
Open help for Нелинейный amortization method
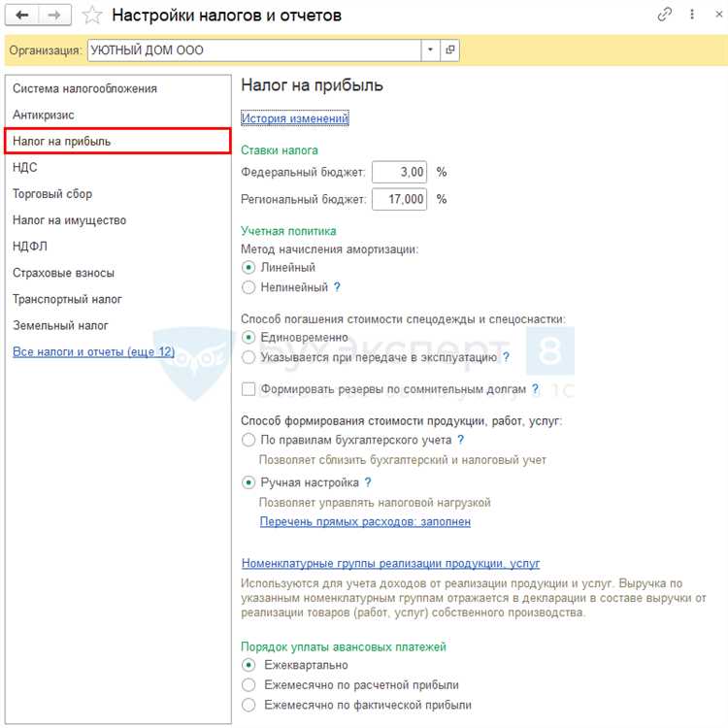(x=337, y=287)
